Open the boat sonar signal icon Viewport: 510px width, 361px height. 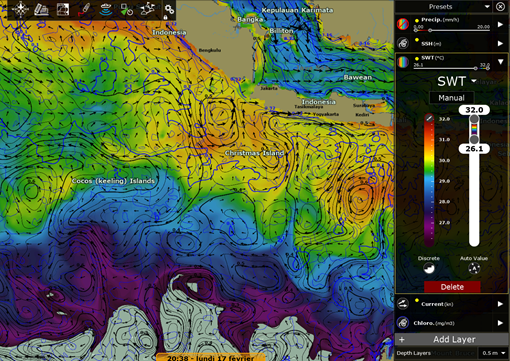coord(105,9)
